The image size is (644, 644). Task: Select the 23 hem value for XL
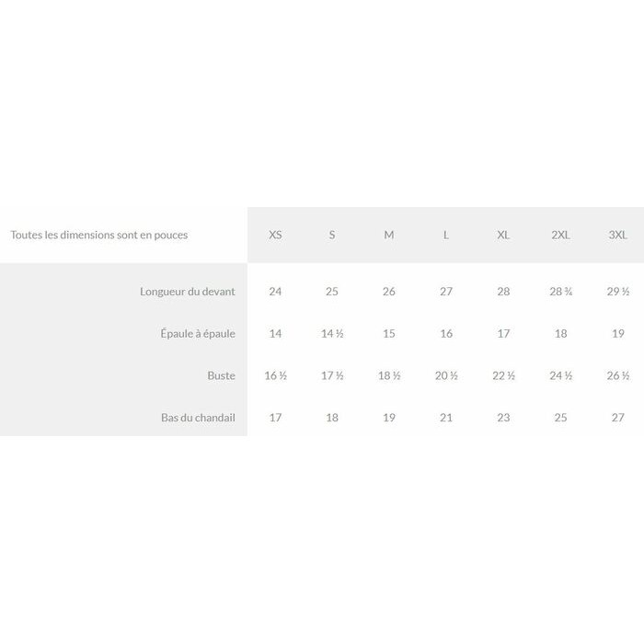(x=503, y=418)
